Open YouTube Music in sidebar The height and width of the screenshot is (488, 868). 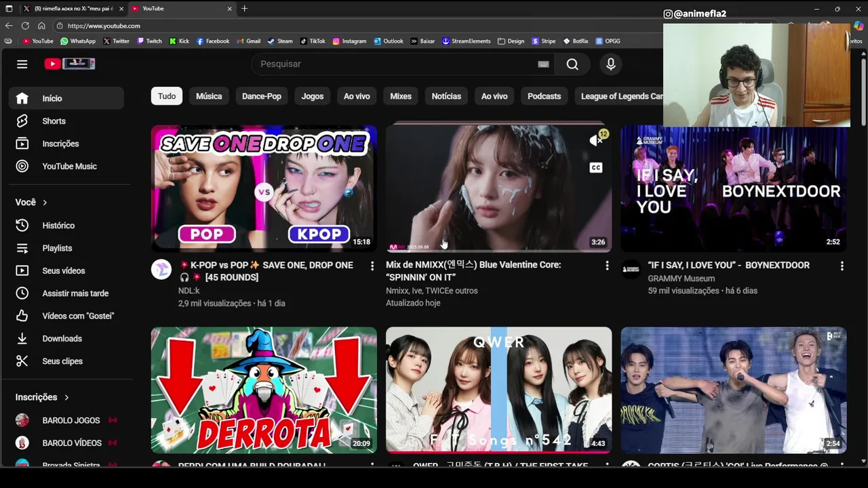click(66, 166)
